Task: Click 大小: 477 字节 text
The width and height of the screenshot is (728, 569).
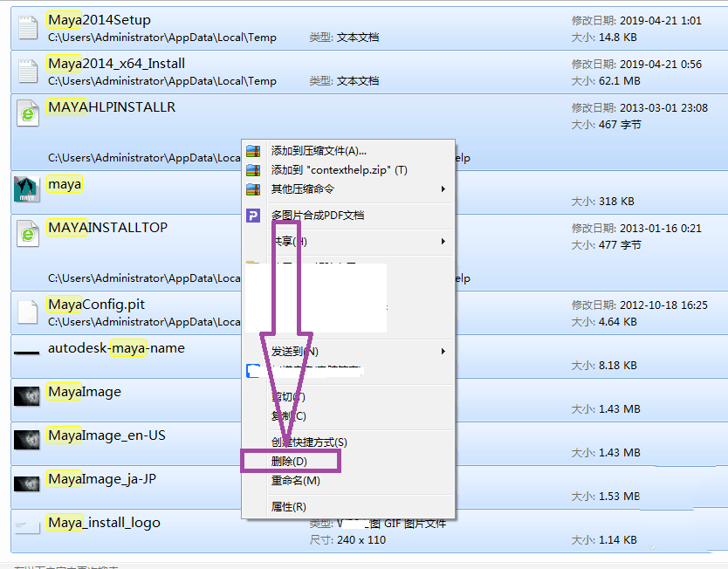Action: coord(607,245)
